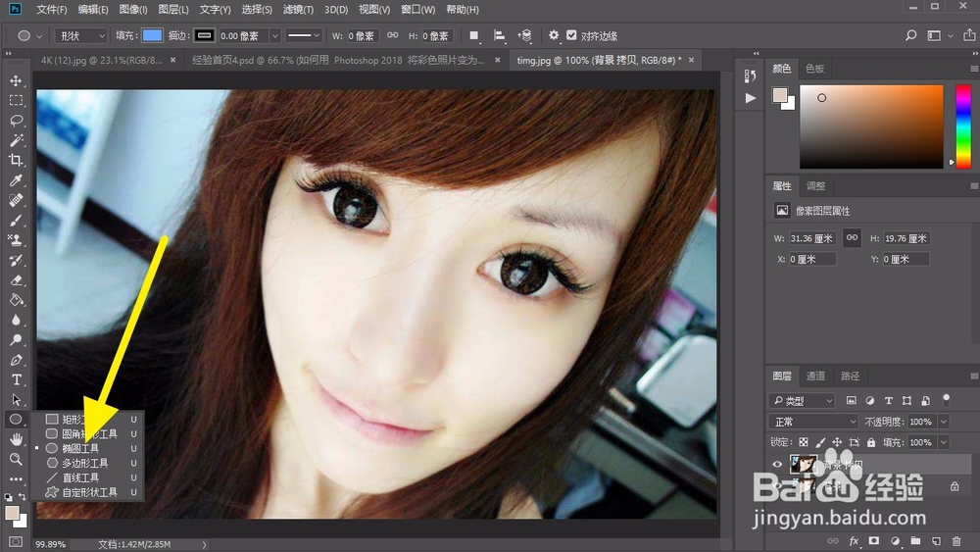The width and height of the screenshot is (980, 552).
Task: Open the 正常 blend mode dropdown
Action: [x=813, y=422]
